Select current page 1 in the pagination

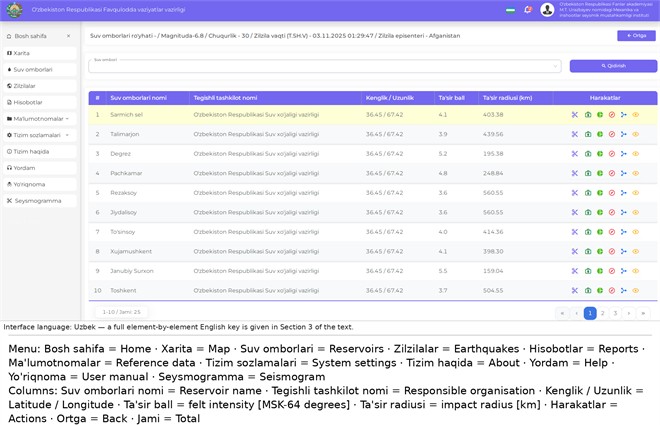coord(590,313)
